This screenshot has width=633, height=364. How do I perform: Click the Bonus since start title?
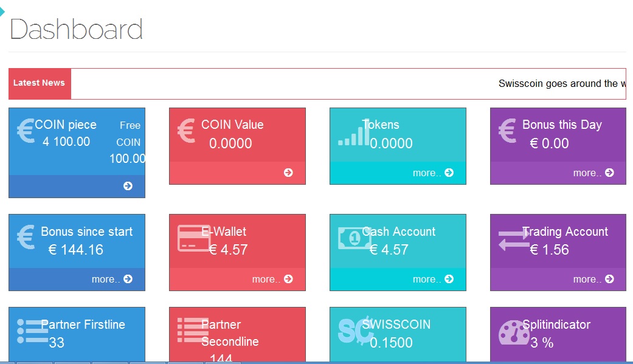pos(87,232)
